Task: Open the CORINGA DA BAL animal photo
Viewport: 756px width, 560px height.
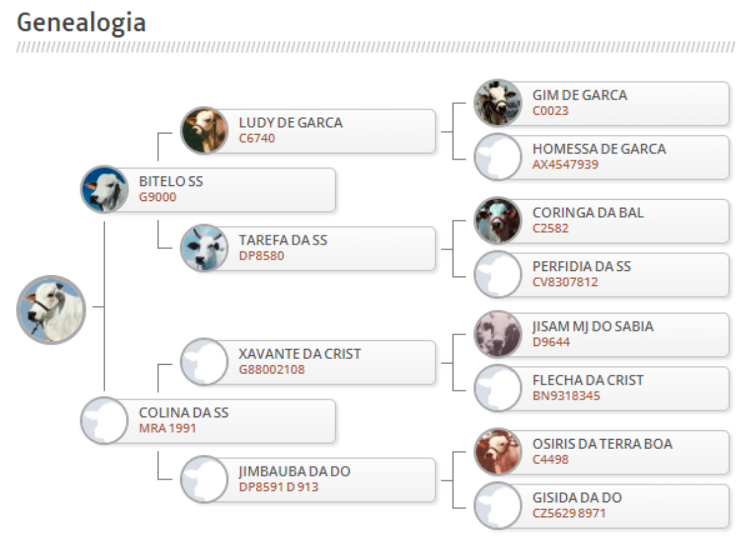Action: (498, 220)
